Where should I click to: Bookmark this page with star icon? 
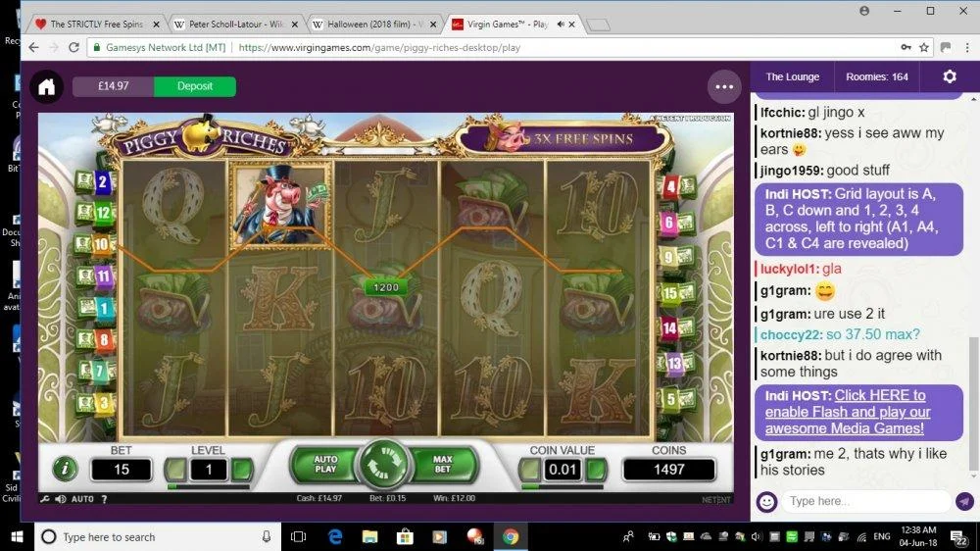(x=924, y=47)
